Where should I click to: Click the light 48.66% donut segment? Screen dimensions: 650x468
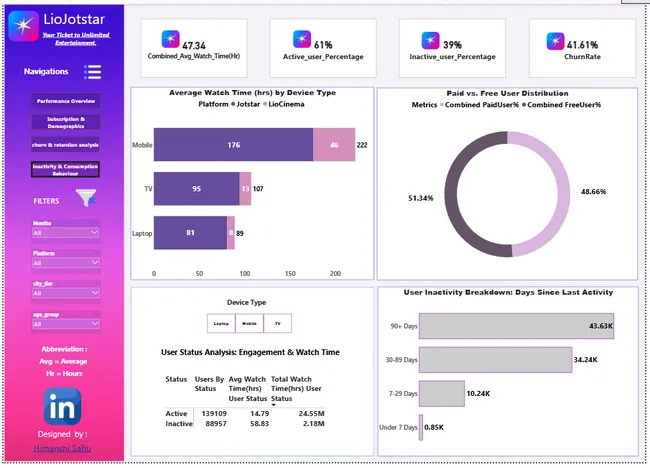click(x=563, y=195)
